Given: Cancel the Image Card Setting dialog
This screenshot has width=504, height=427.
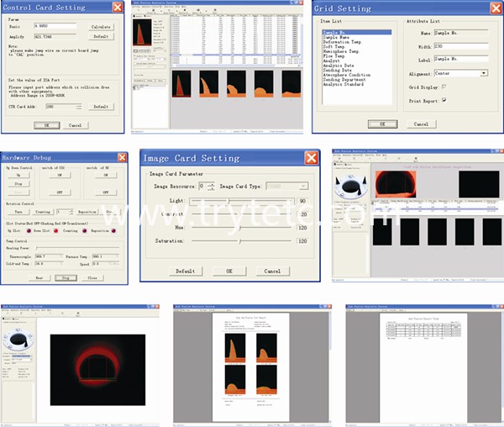Looking at the screenshot, I should tap(272, 271).
